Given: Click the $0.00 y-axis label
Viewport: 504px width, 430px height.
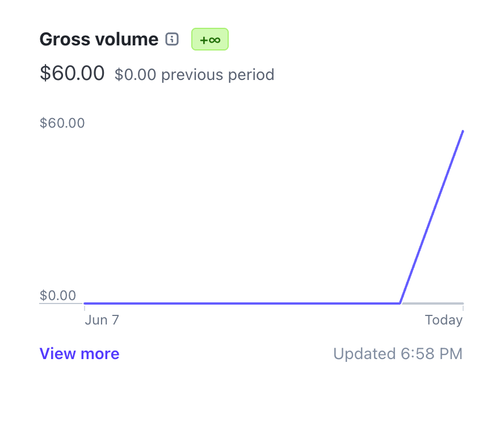Looking at the screenshot, I should pyautogui.click(x=58, y=296).
